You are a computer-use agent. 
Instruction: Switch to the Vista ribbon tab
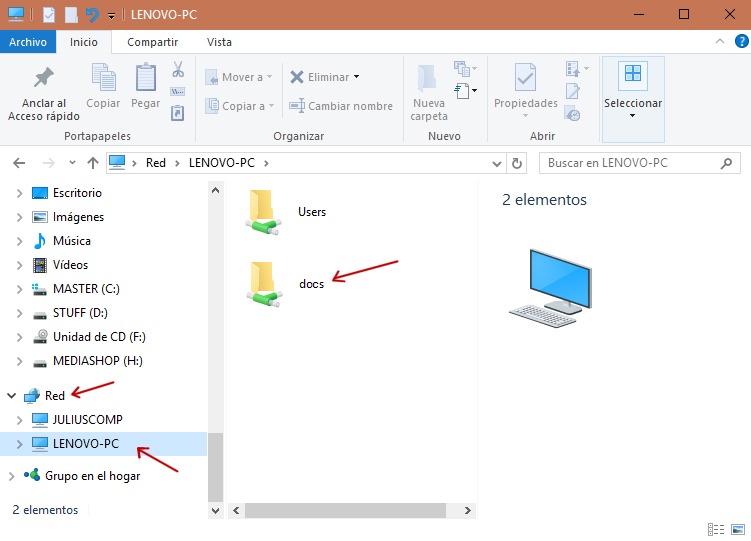tap(219, 42)
